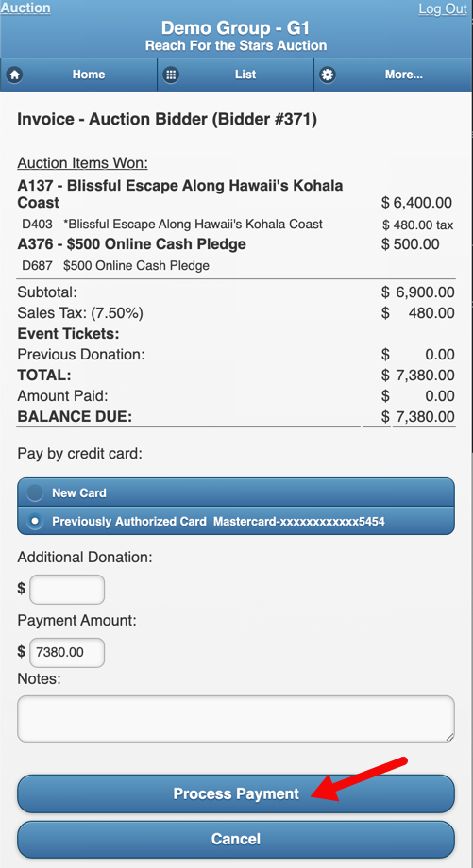473x868 pixels.
Task: Click the Home house icon
Action: [14, 75]
